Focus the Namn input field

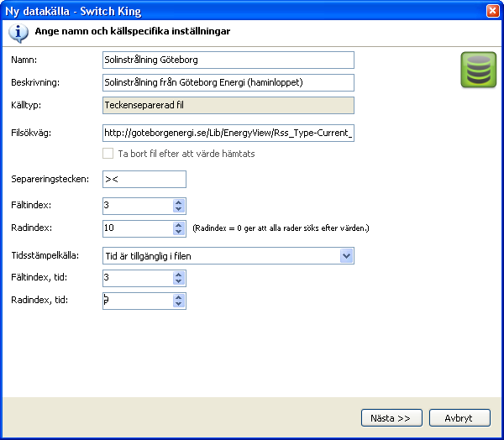click(228, 60)
